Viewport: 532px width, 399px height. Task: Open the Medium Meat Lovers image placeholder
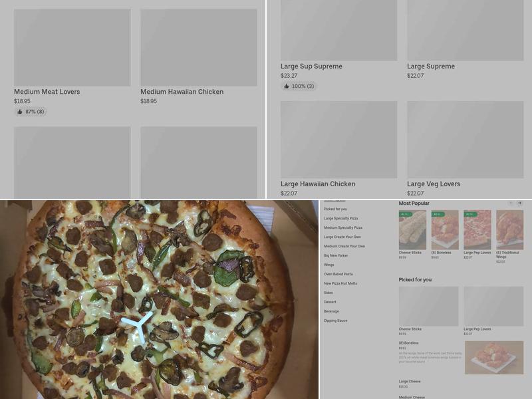coord(72,47)
